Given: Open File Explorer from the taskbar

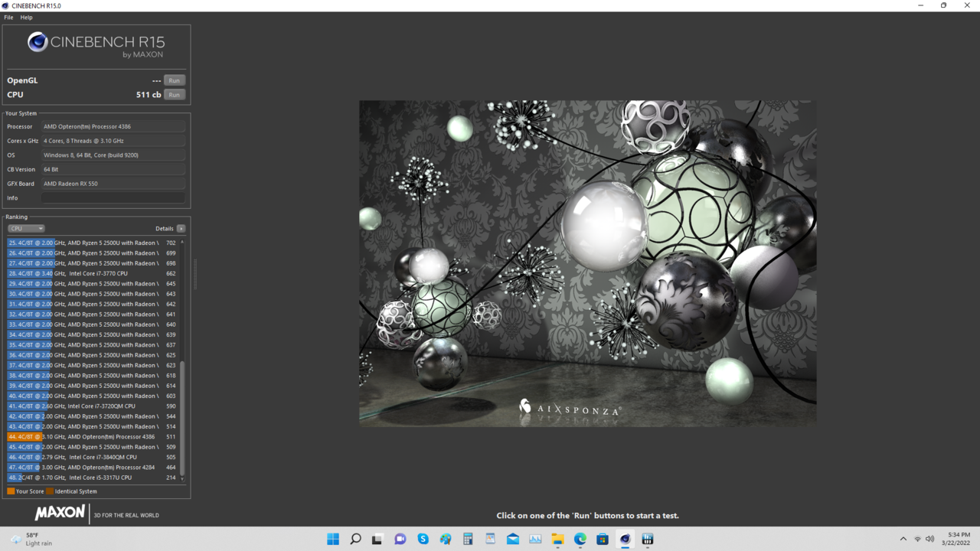Looking at the screenshot, I should (x=557, y=539).
